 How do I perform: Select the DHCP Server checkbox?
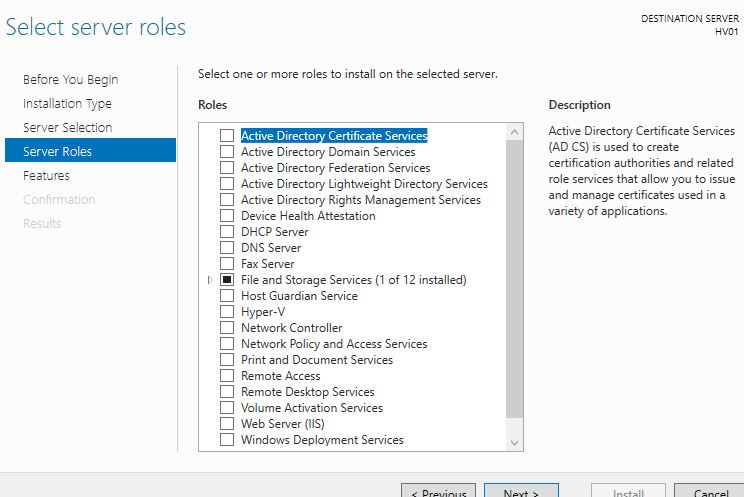tap(227, 232)
